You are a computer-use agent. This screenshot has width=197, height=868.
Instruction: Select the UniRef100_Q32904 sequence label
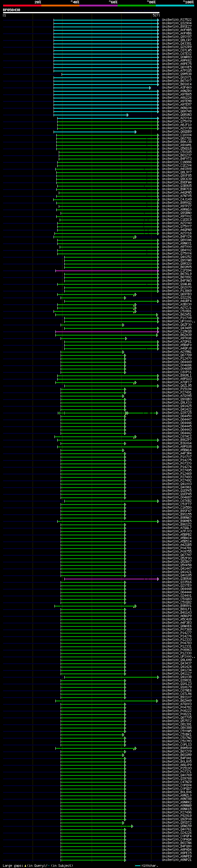click(x=177, y=23)
